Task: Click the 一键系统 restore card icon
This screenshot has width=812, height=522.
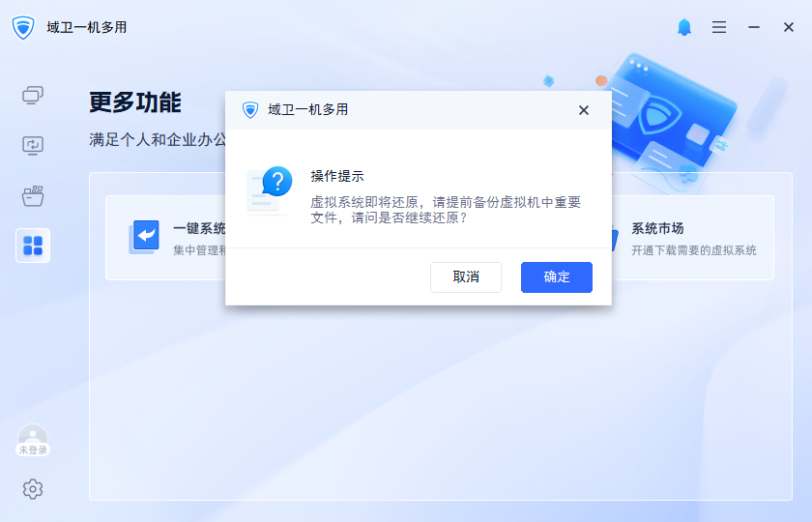Action: tap(144, 237)
